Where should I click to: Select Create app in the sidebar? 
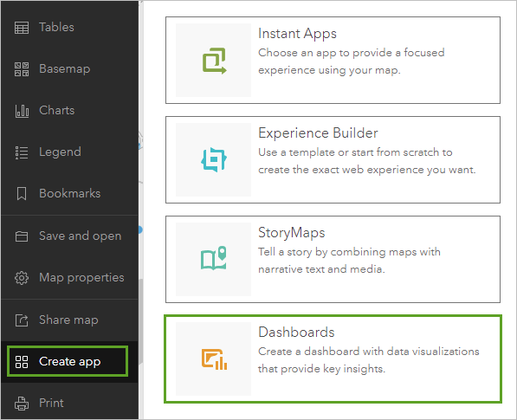coord(68,361)
